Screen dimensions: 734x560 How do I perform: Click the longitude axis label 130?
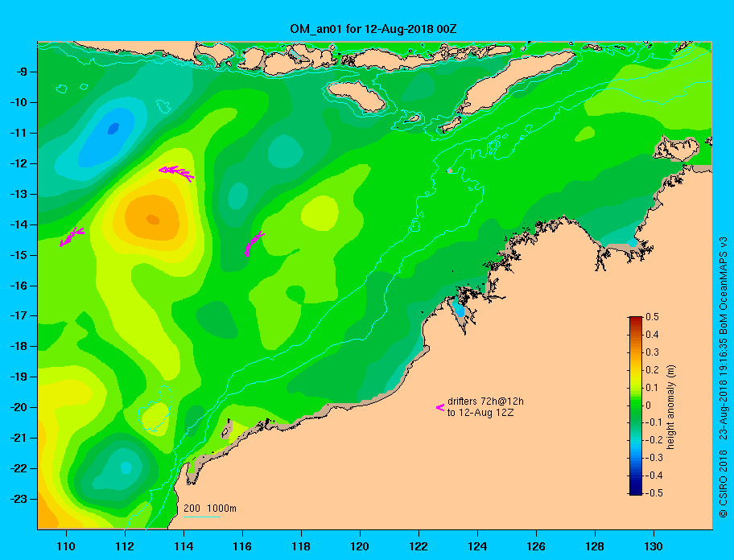(x=654, y=546)
